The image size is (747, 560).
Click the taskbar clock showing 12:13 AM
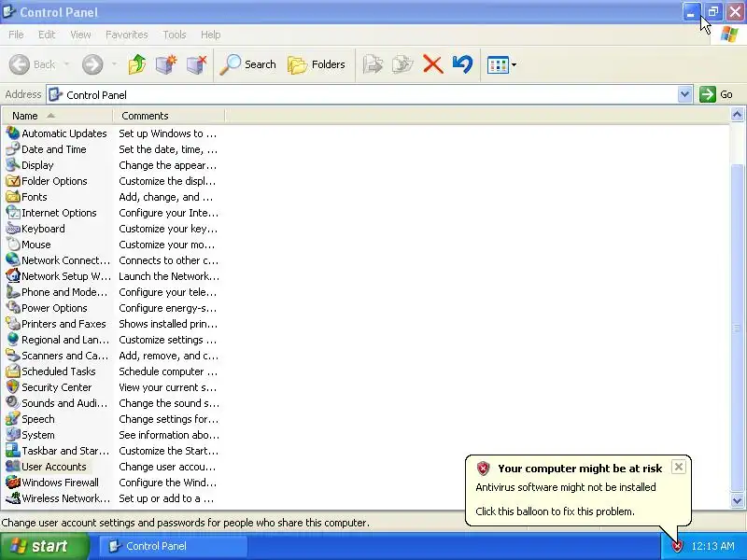coord(713,546)
